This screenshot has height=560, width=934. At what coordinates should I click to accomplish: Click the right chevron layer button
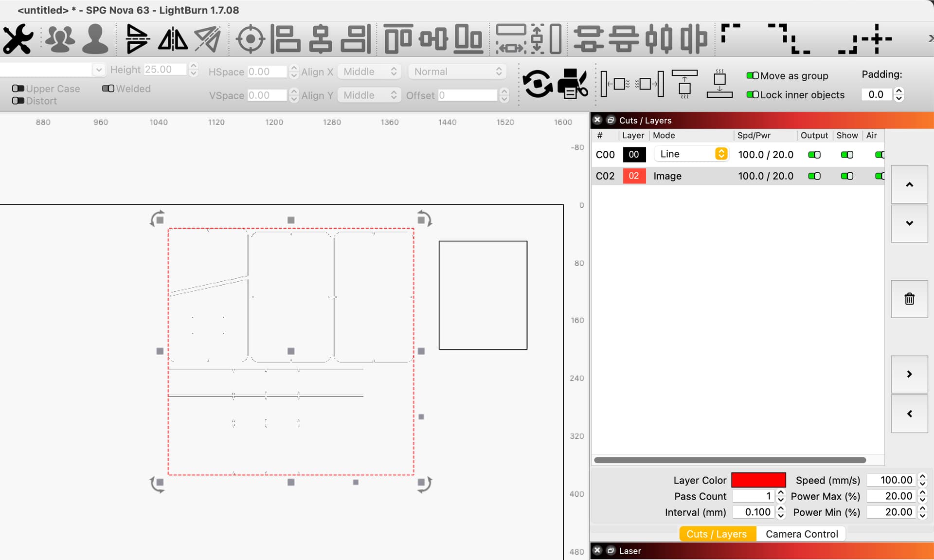coord(909,374)
